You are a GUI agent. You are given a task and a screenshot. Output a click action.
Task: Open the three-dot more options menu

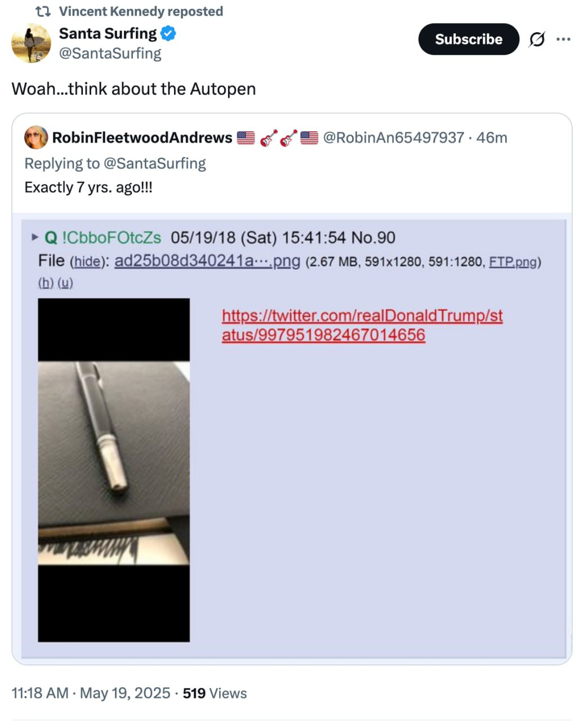[563, 39]
